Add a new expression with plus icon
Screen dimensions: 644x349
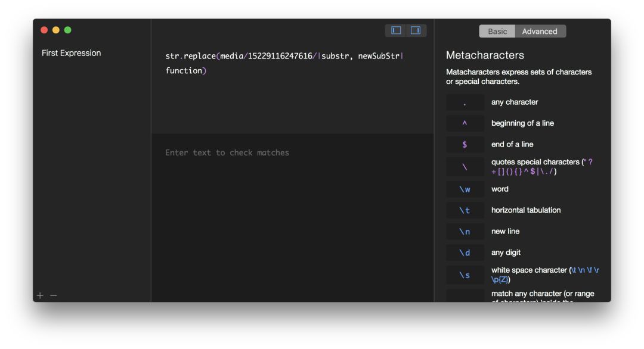[x=40, y=295]
